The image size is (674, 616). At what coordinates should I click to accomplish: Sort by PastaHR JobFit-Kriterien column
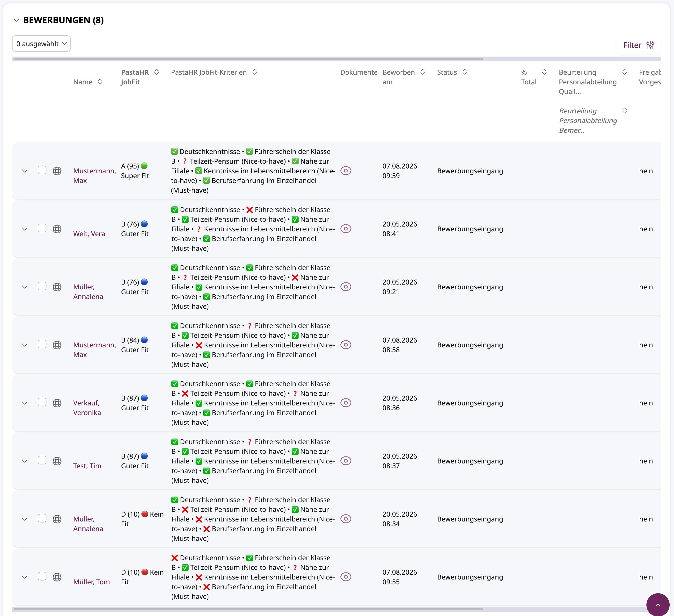pos(255,72)
